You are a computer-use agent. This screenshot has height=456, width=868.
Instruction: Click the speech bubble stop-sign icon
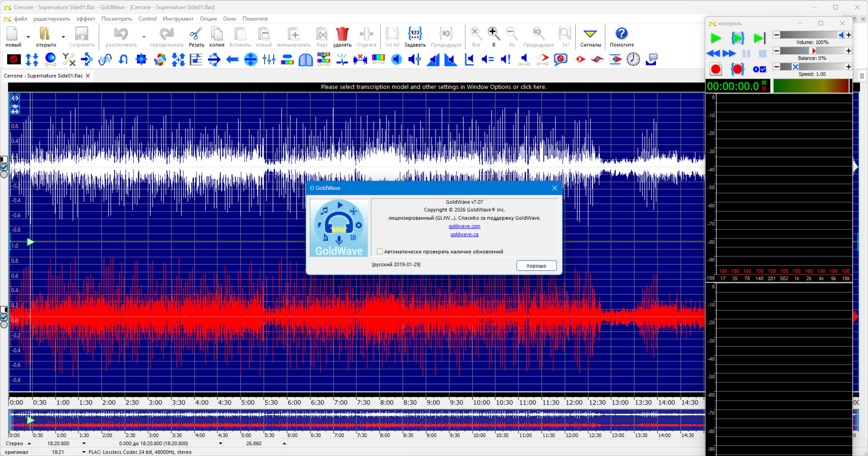pyautogui.click(x=560, y=59)
